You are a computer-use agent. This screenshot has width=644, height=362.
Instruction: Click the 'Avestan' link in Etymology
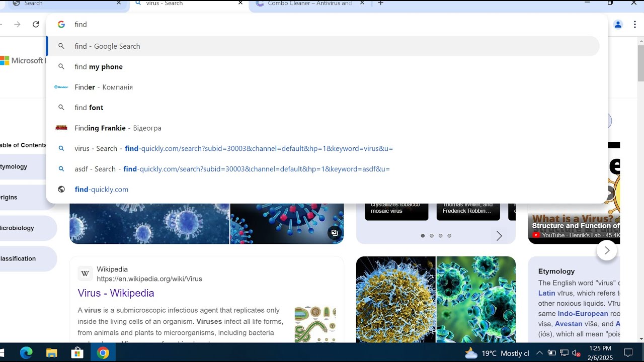point(569,324)
